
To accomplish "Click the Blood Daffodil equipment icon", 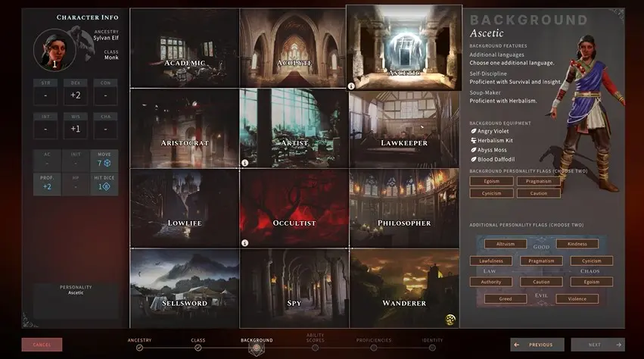I will point(474,159).
